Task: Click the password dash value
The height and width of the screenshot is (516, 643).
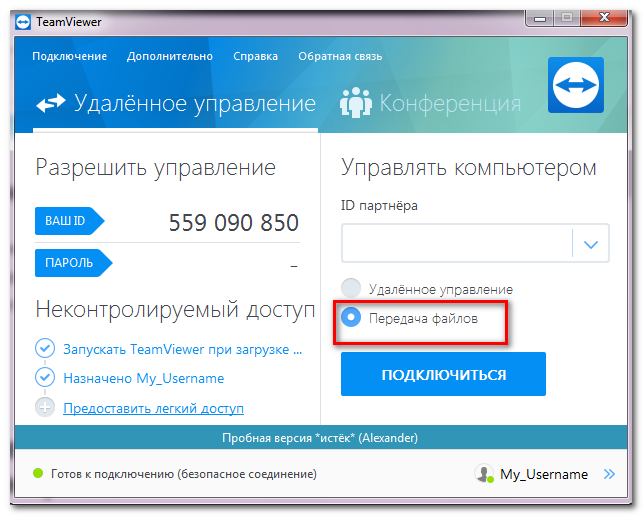Action: [x=294, y=267]
